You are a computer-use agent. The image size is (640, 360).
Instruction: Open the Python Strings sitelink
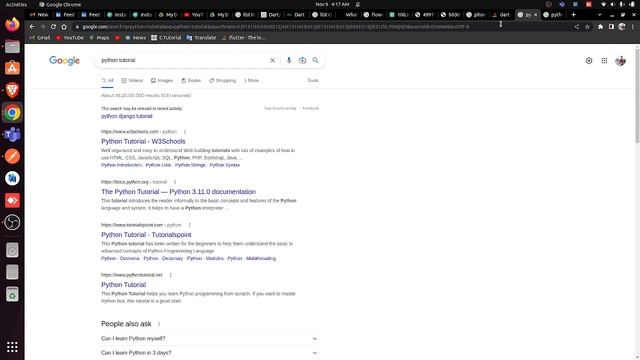[190, 165]
